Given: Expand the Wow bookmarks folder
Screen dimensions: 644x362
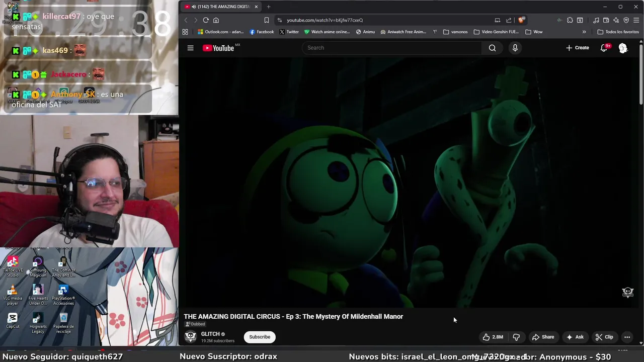Looking at the screenshot, I should click(534, 32).
